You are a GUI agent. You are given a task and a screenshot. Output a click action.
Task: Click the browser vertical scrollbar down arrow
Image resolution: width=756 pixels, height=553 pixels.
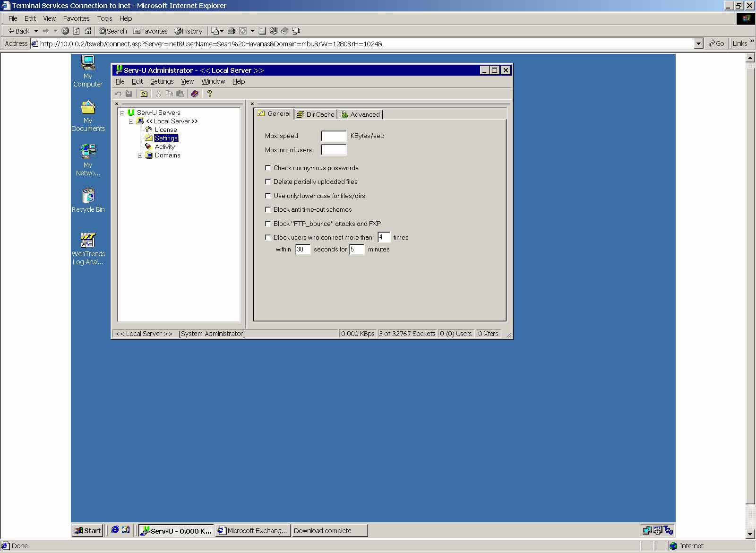click(x=750, y=534)
